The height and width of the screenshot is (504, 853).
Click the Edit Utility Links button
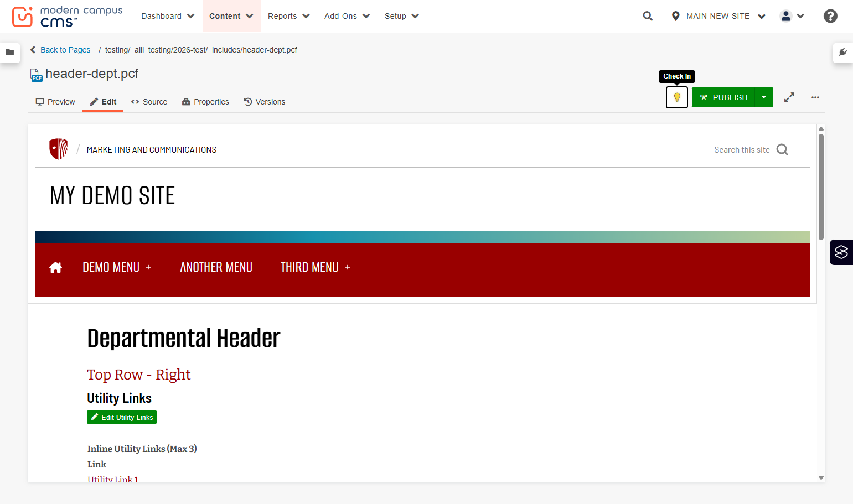[122, 417]
